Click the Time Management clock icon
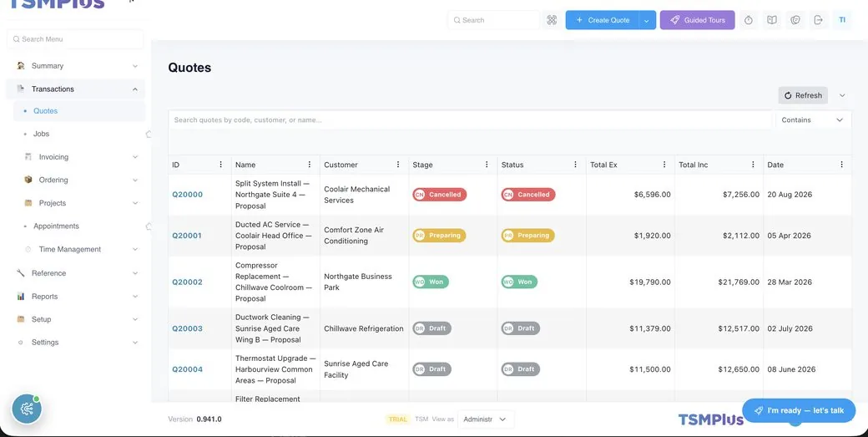The image size is (868, 437). [x=28, y=249]
